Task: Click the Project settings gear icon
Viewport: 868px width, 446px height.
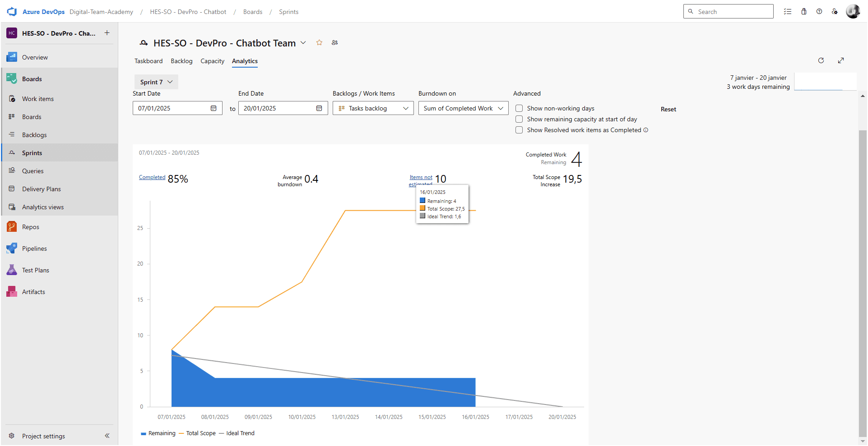Action: point(12,436)
